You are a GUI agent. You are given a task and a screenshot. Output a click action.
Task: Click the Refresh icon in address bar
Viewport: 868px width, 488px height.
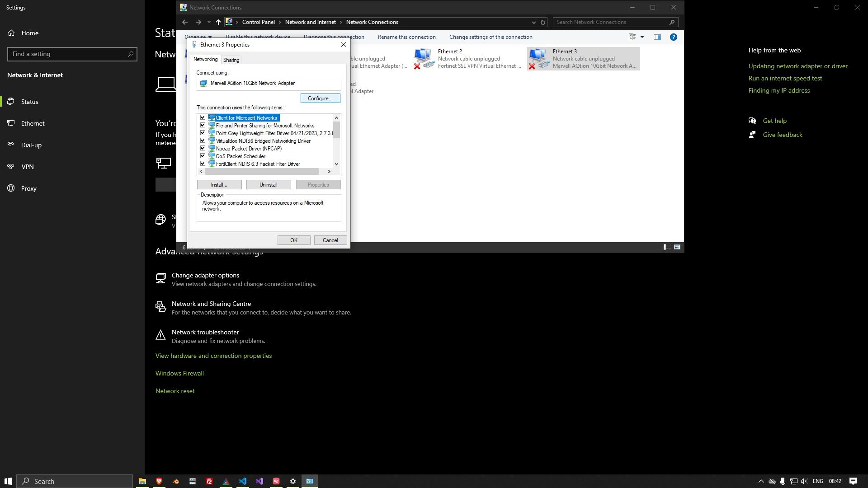[543, 22]
